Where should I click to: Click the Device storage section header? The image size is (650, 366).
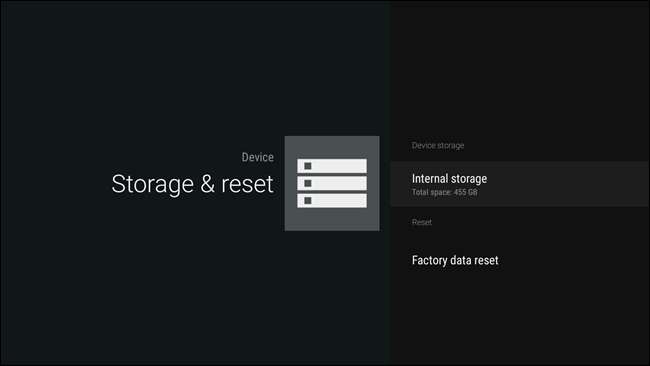coord(438,145)
